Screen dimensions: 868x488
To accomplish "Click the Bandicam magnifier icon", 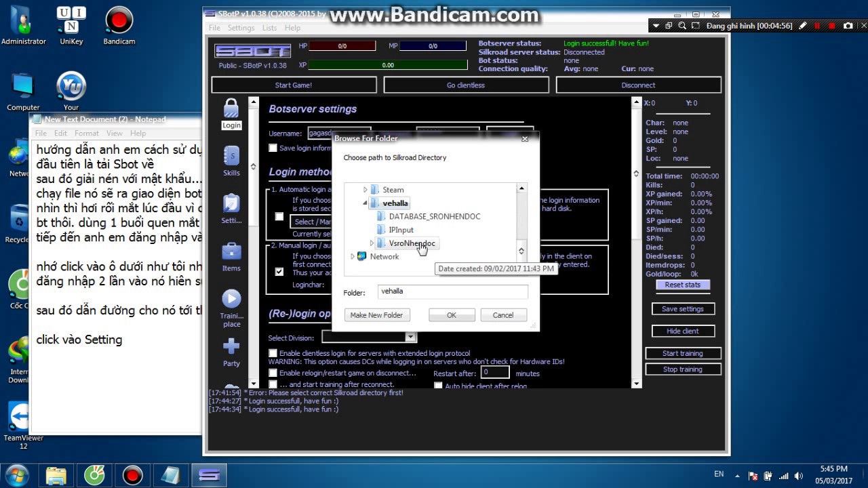I will click(x=682, y=26).
